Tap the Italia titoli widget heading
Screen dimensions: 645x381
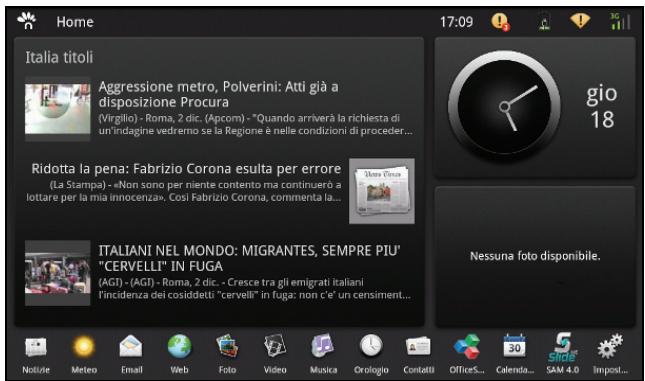coord(59,58)
